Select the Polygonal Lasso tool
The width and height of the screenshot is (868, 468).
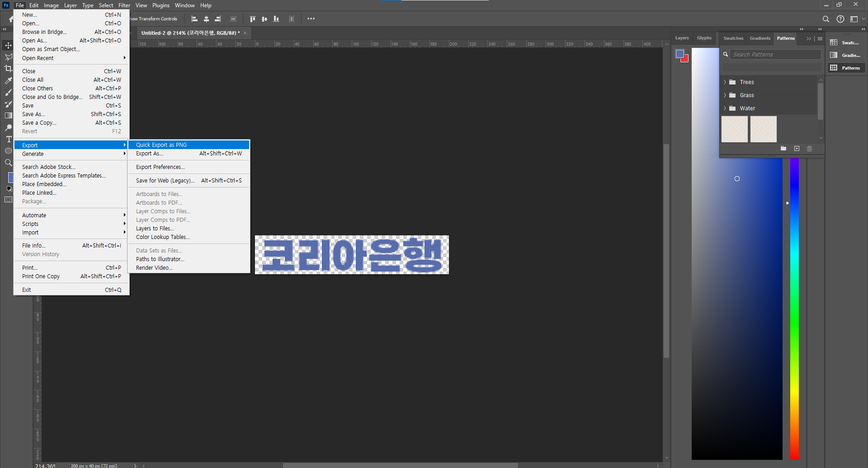(8, 57)
